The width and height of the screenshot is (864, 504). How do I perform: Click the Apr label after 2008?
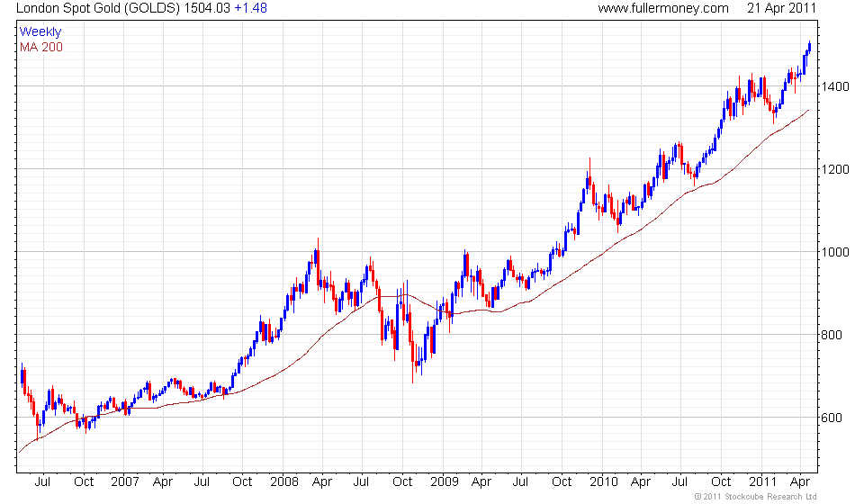[322, 482]
